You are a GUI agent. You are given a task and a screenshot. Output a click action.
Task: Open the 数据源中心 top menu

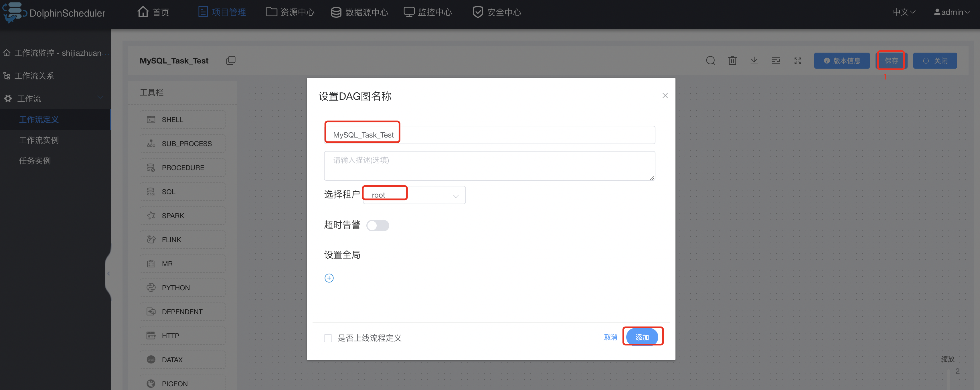pos(359,12)
